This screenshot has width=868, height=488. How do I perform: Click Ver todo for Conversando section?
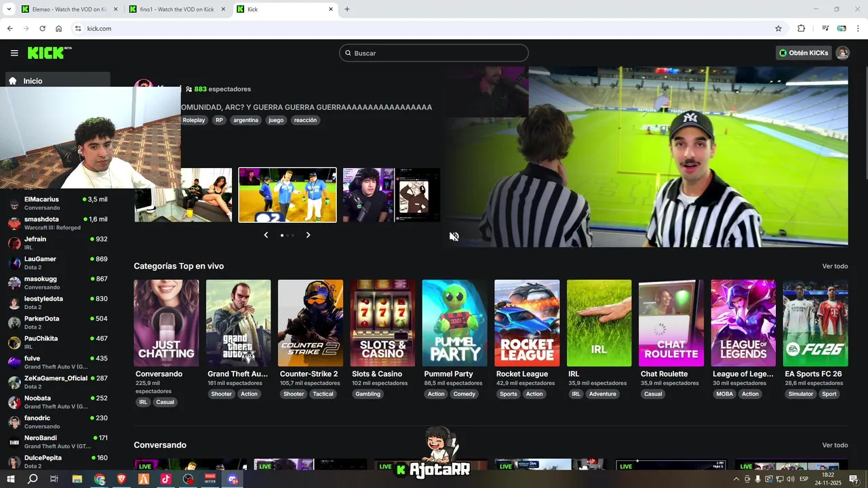(835, 445)
